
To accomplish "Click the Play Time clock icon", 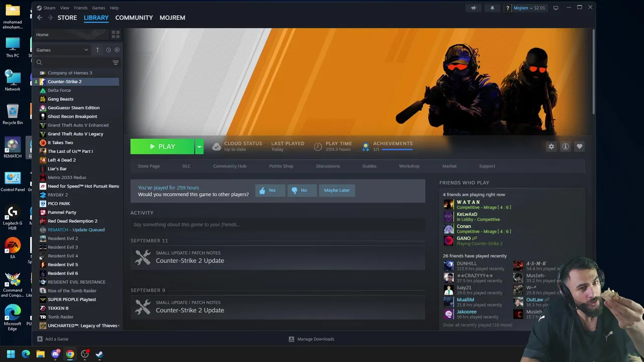I will [x=317, y=146].
